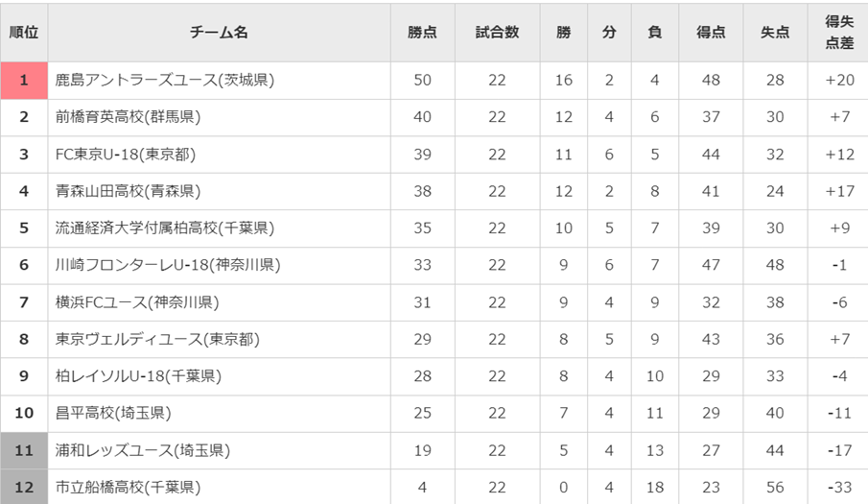The width and height of the screenshot is (868, 504).
Task: Click the 順位 column header
Action: [x=24, y=32]
